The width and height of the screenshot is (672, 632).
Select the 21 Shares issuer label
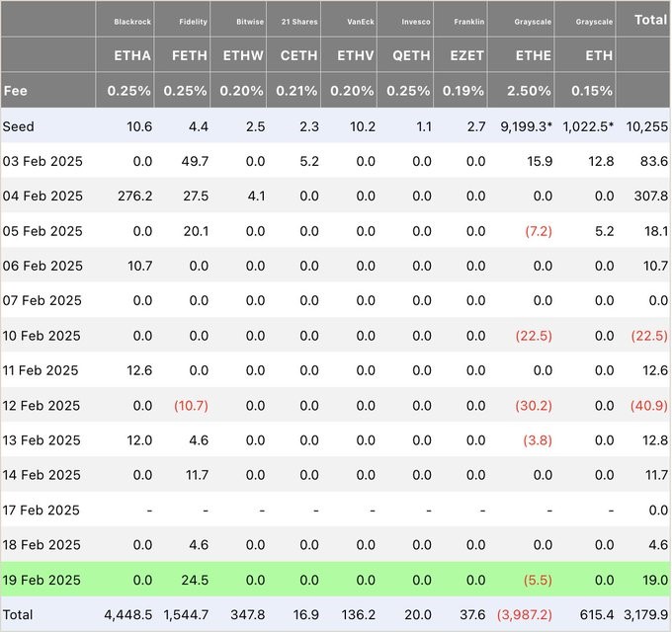299,22
